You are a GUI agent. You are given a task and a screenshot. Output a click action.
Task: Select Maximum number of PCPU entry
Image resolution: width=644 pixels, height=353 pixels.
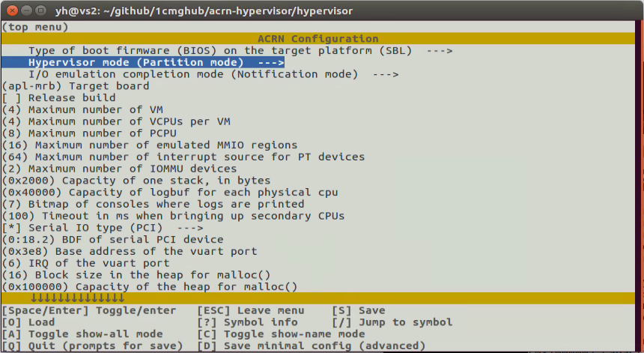pos(89,133)
